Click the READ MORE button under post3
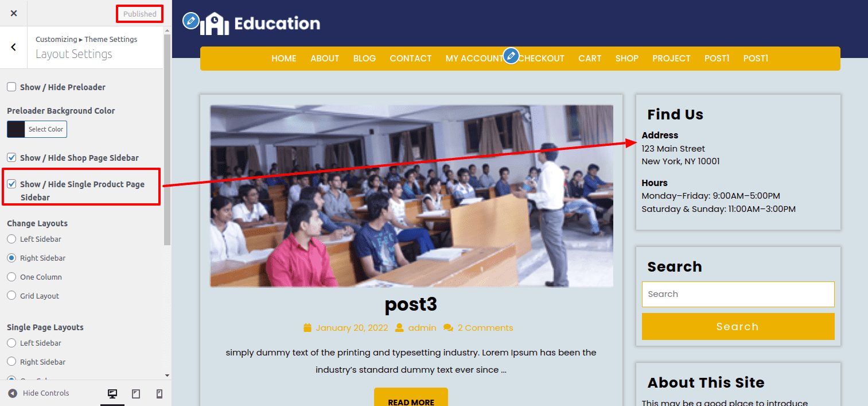 tap(411, 398)
